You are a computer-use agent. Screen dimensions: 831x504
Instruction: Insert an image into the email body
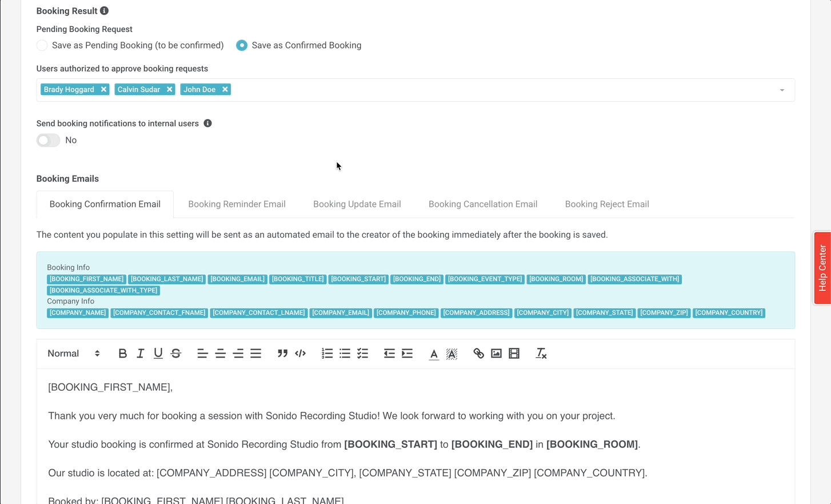pyautogui.click(x=496, y=354)
